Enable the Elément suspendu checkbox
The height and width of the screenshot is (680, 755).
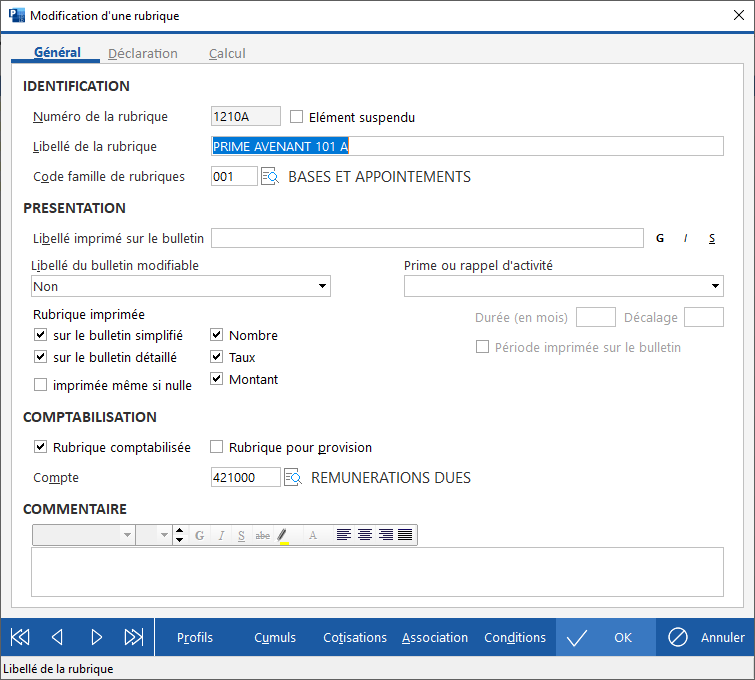click(x=296, y=117)
